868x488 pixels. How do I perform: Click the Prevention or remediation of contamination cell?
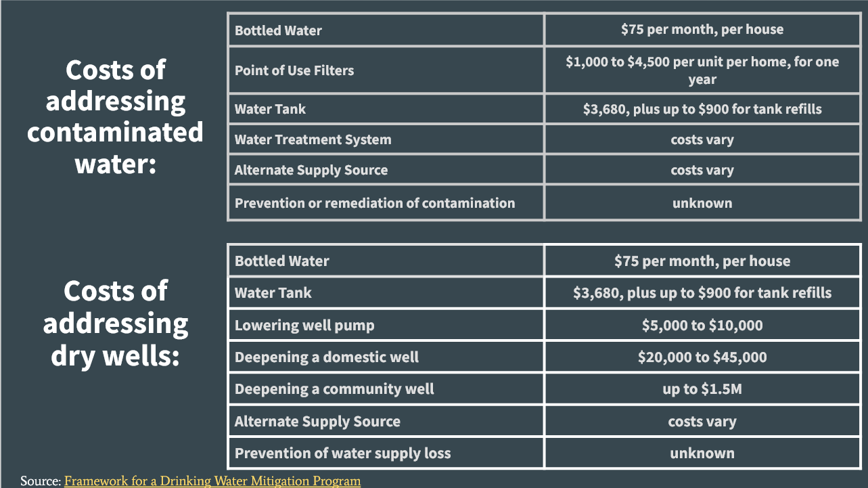386,202
